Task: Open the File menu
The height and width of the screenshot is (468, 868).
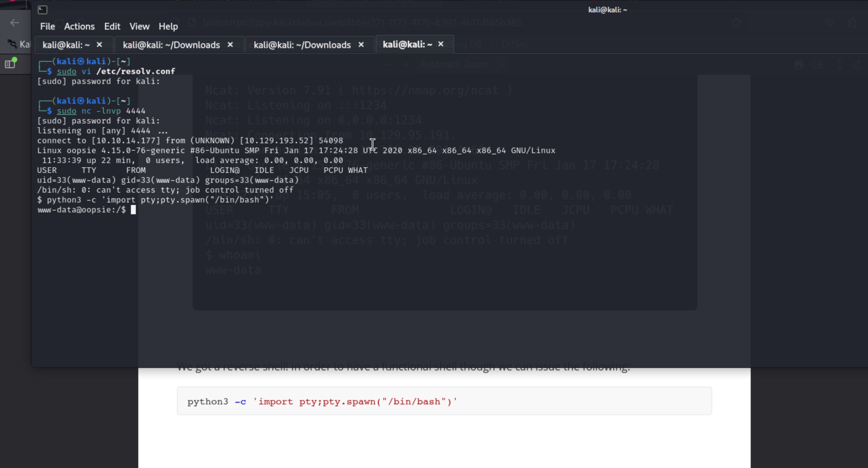Action: pyautogui.click(x=47, y=26)
